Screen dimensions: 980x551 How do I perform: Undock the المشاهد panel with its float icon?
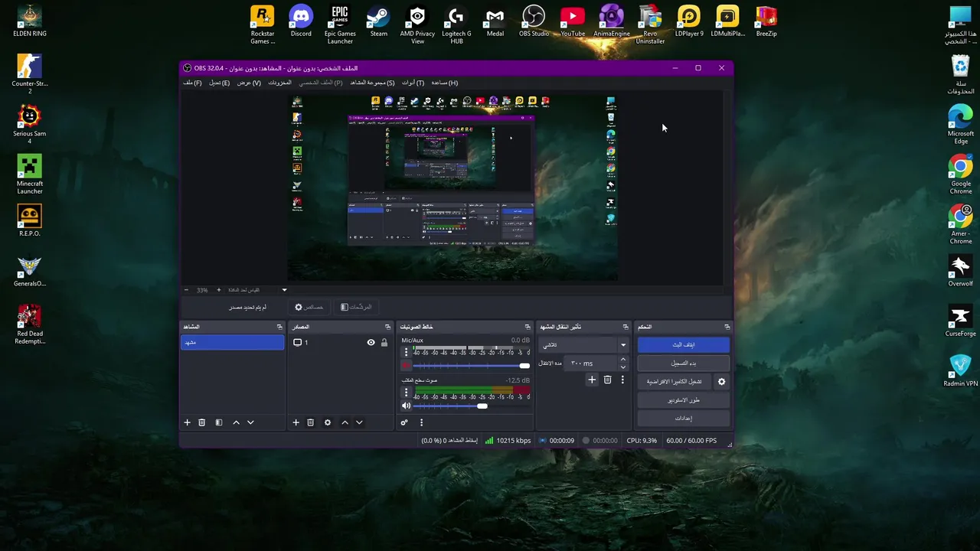tap(279, 327)
